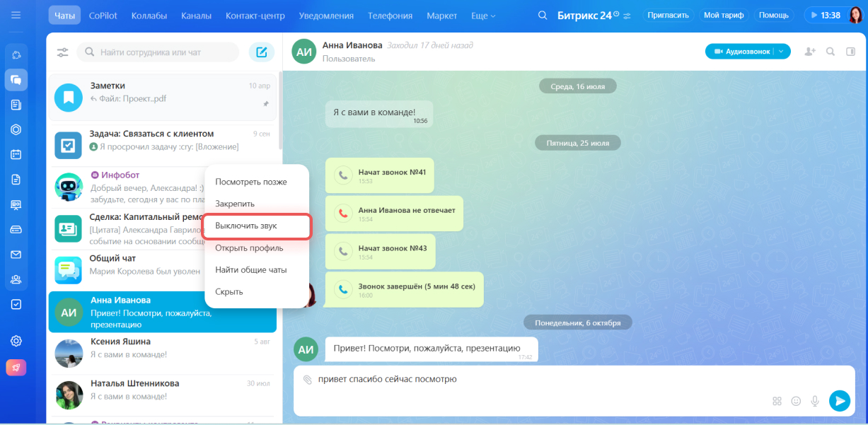Choose "Закрепить" to pin the chat
Image resolution: width=868 pixels, height=425 pixels.
tap(235, 204)
